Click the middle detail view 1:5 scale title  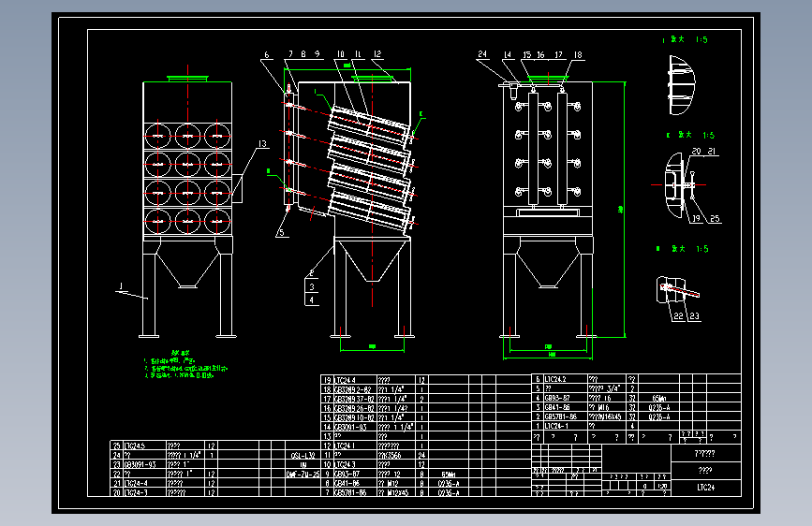coord(690,135)
